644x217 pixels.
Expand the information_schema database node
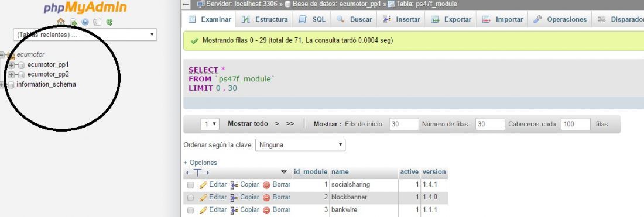(2, 85)
